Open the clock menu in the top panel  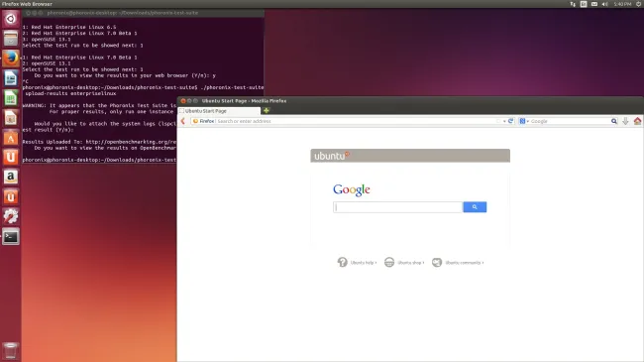pos(622,4)
